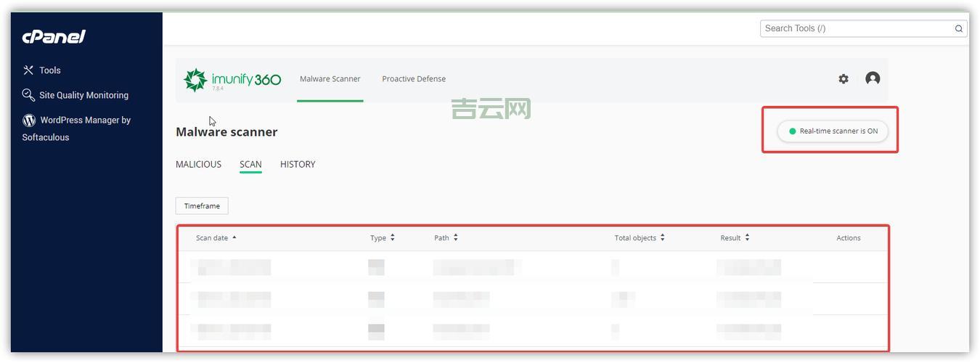Sort the table by Type column

[x=382, y=238]
